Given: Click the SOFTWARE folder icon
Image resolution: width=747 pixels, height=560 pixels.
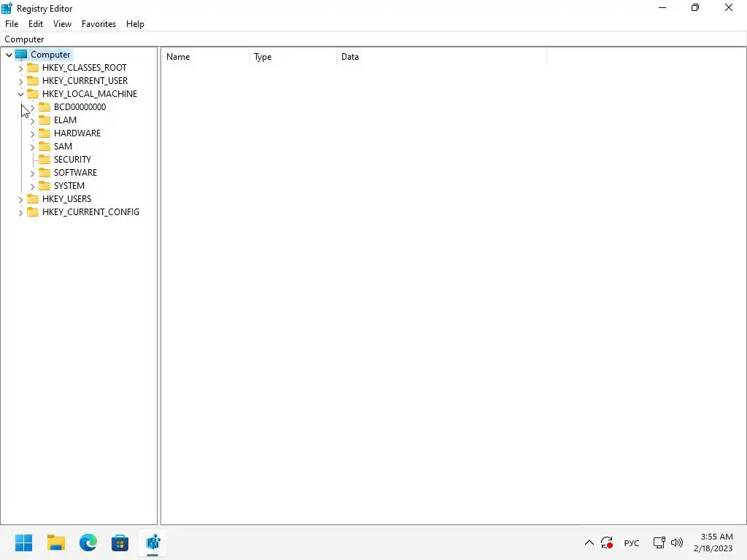Looking at the screenshot, I should point(44,172).
